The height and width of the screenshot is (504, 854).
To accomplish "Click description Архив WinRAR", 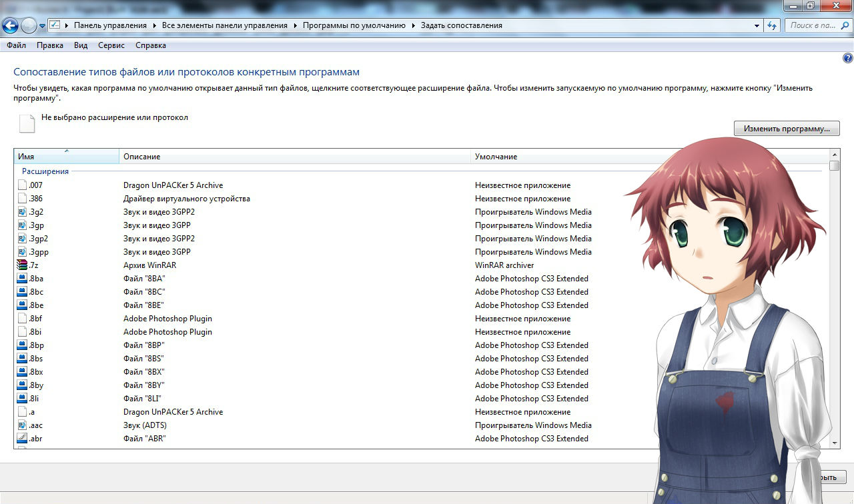I will click(149, 265).
